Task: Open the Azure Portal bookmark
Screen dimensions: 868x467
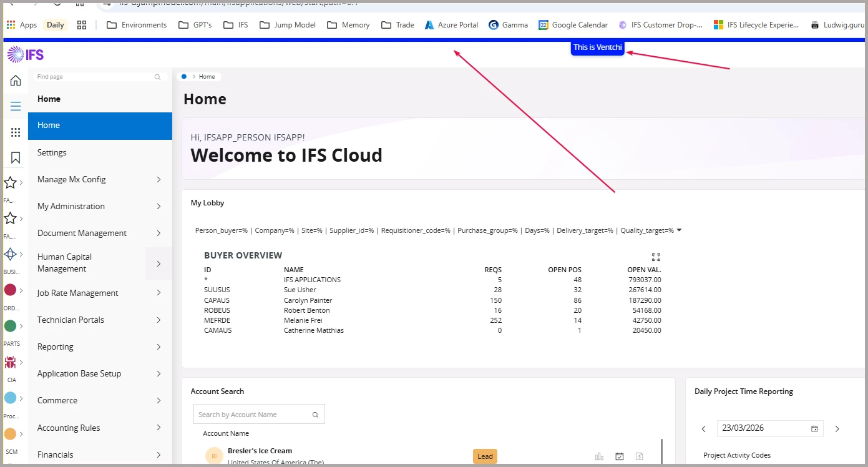Action: (451, 25)
